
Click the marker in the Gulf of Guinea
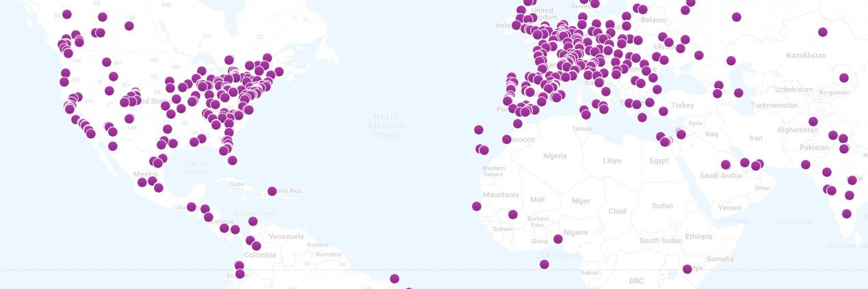(x=544, y=264)
